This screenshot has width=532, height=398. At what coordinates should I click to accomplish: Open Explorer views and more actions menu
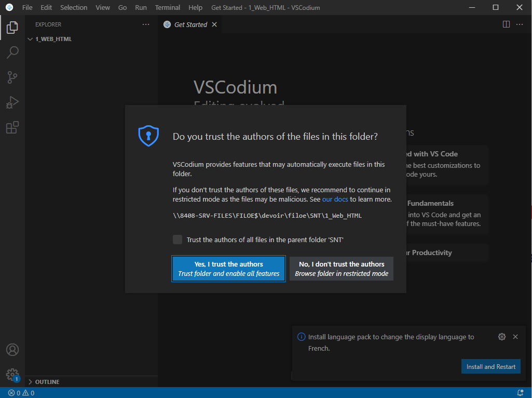coord(146,24)
